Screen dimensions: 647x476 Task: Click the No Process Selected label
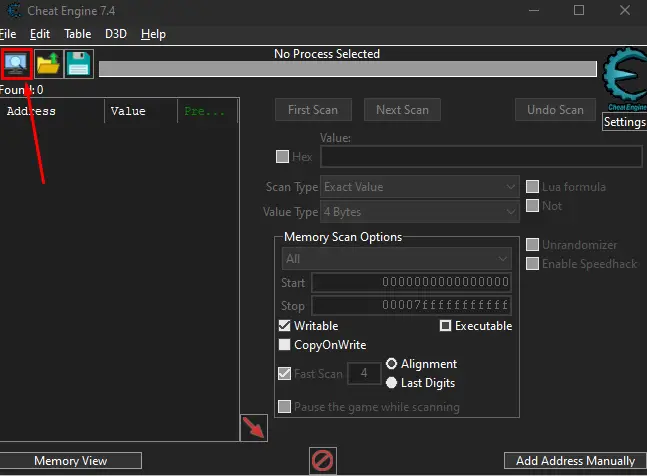[x=327, y=54]
